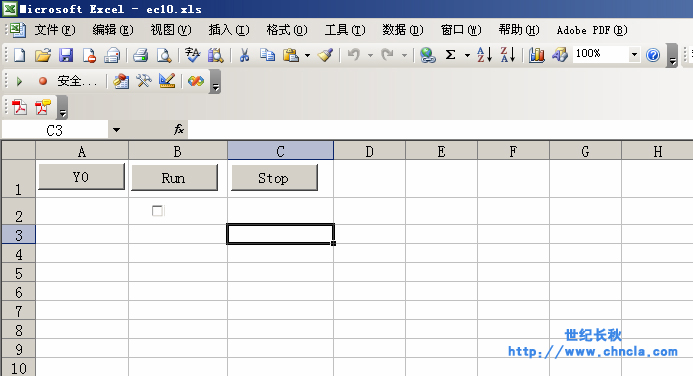Image resolution: width=693 pixels, height=376 pixels.
Task: Click the AutoSum sigma icon
Action: coord(450,55)
